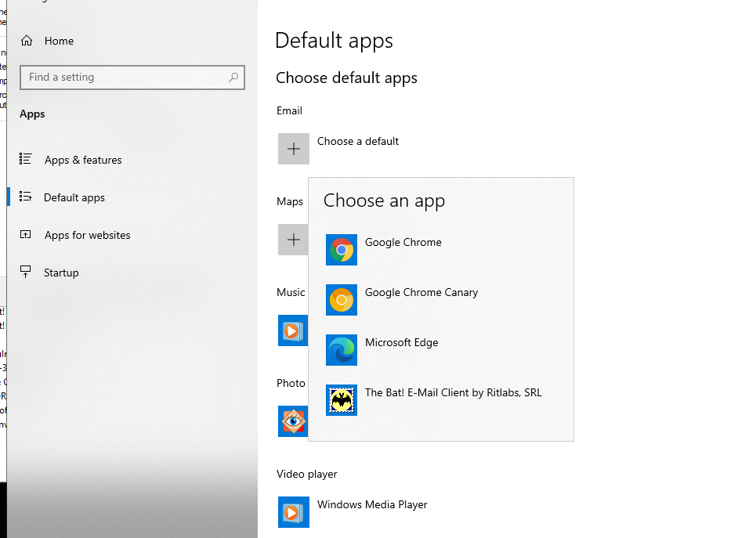Viewport: 756px width, 538px height.
Task: Click the Default apps sidebar icon
Action: coord(26,197)
